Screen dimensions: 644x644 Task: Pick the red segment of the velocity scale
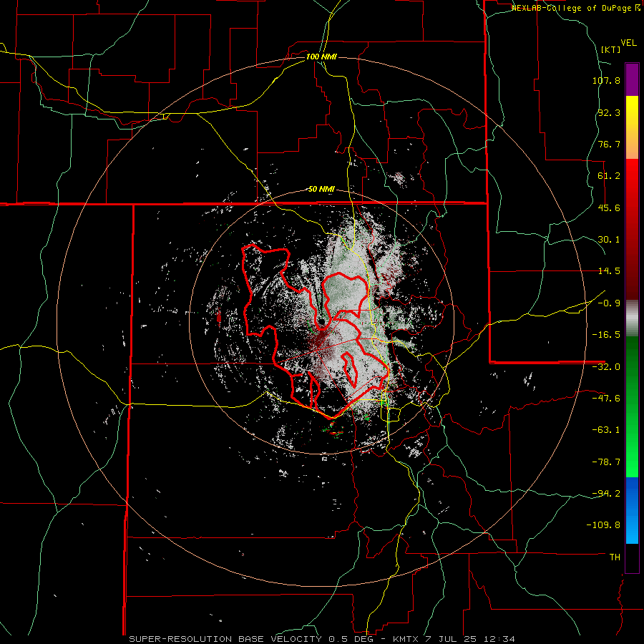632,229
